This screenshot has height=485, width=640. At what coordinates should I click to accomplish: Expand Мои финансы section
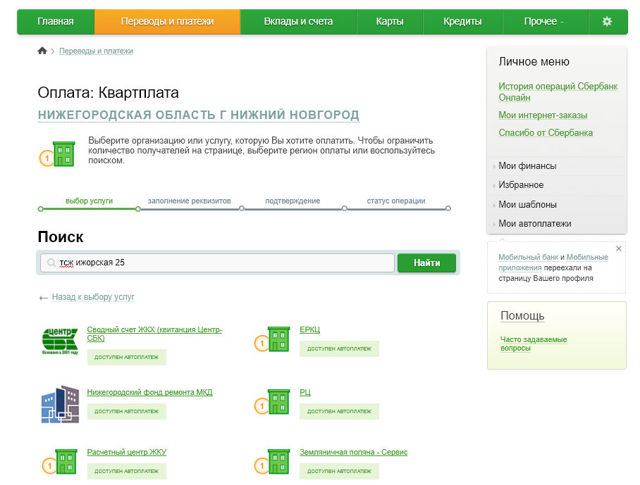tap(527, 166)
